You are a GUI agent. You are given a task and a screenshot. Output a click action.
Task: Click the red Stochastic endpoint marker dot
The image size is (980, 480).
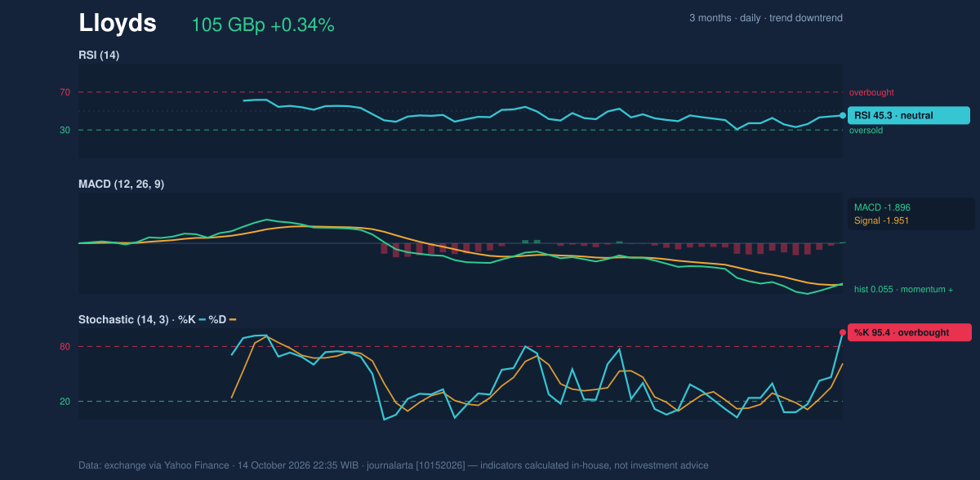843,332
